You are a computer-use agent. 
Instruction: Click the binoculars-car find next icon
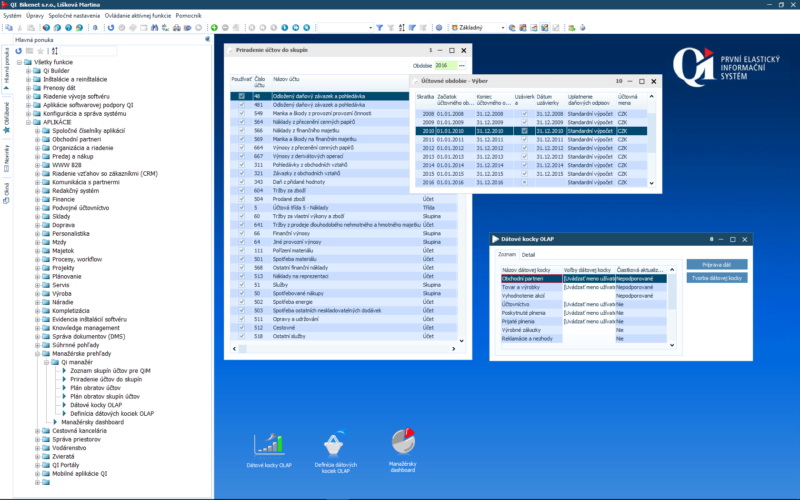click(177, 28)
